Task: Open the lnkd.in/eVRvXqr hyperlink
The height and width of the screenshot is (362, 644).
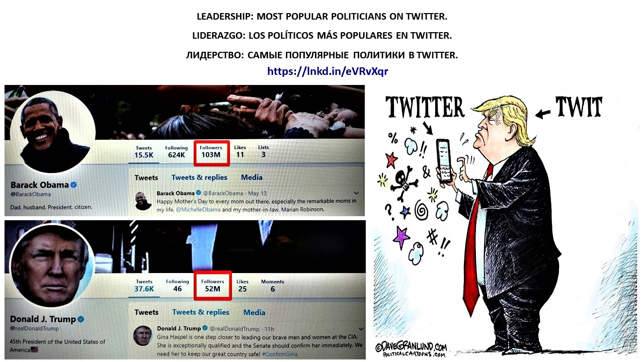Action: click(328, 71)
